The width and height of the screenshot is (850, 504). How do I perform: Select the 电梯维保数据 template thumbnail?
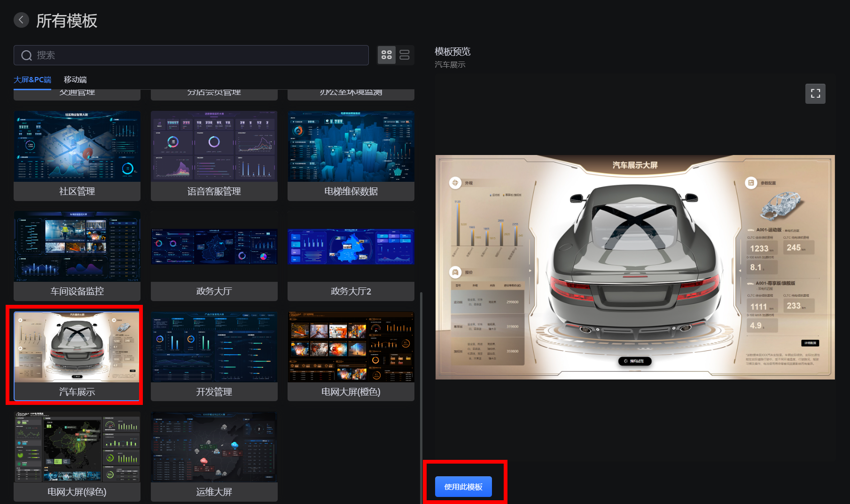(x=351, y=147)
